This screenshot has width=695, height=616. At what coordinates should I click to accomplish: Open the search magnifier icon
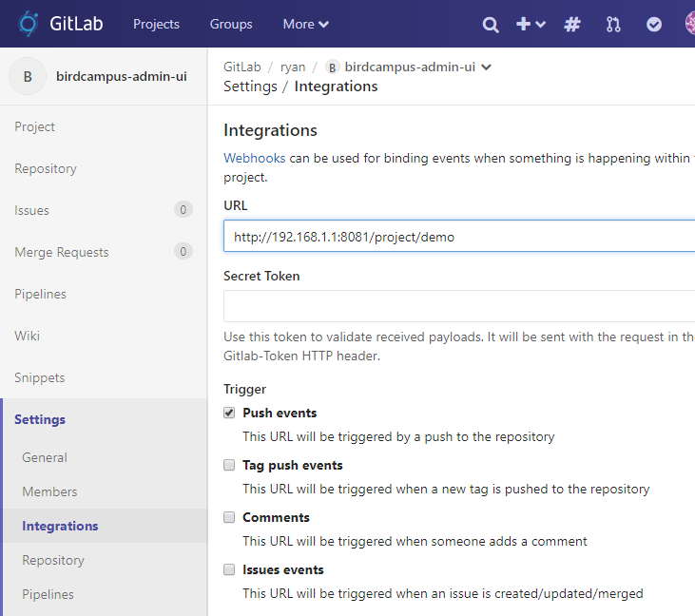491,25
